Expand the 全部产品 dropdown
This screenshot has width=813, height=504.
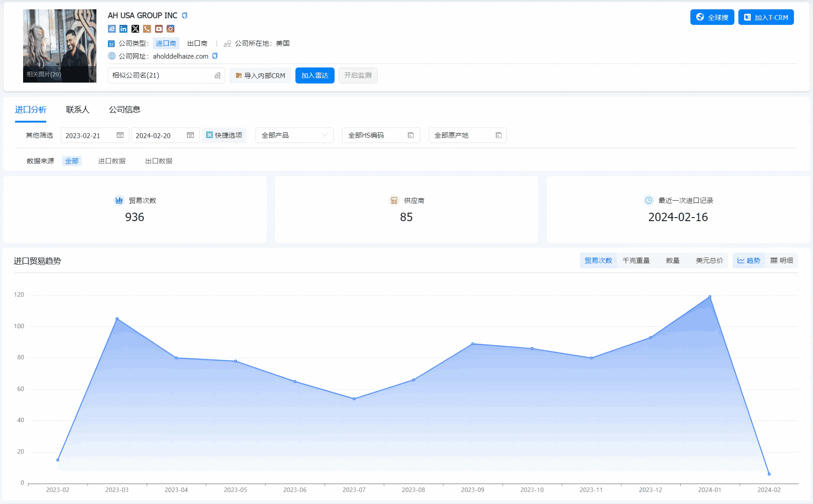[x=294, y=135]
